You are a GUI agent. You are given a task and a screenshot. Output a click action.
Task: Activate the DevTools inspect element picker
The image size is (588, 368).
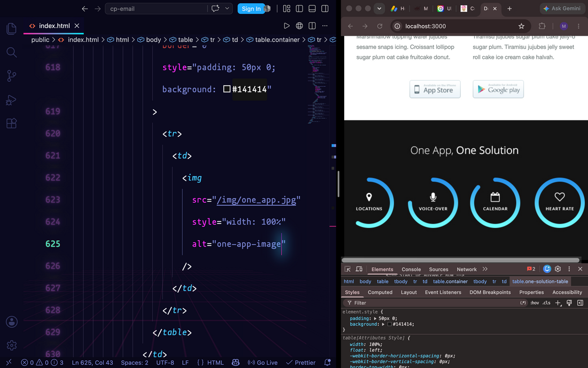click(347, 269)
